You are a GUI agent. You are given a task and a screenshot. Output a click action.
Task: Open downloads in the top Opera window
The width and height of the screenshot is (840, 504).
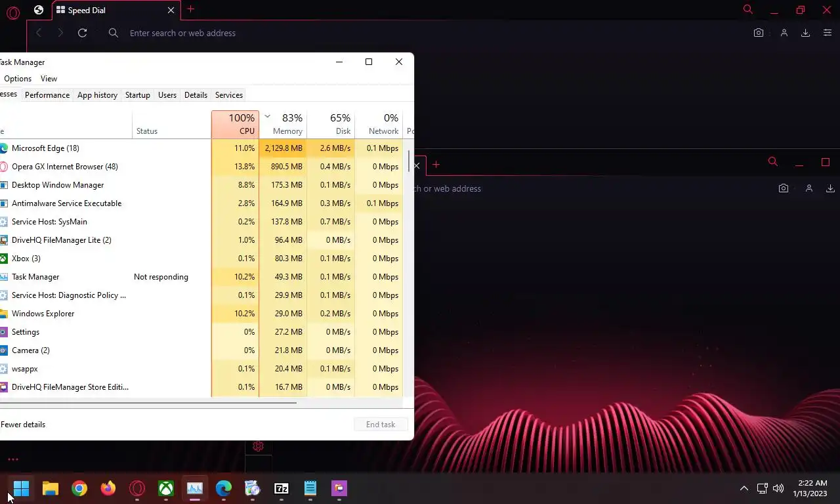pos(805,33)
